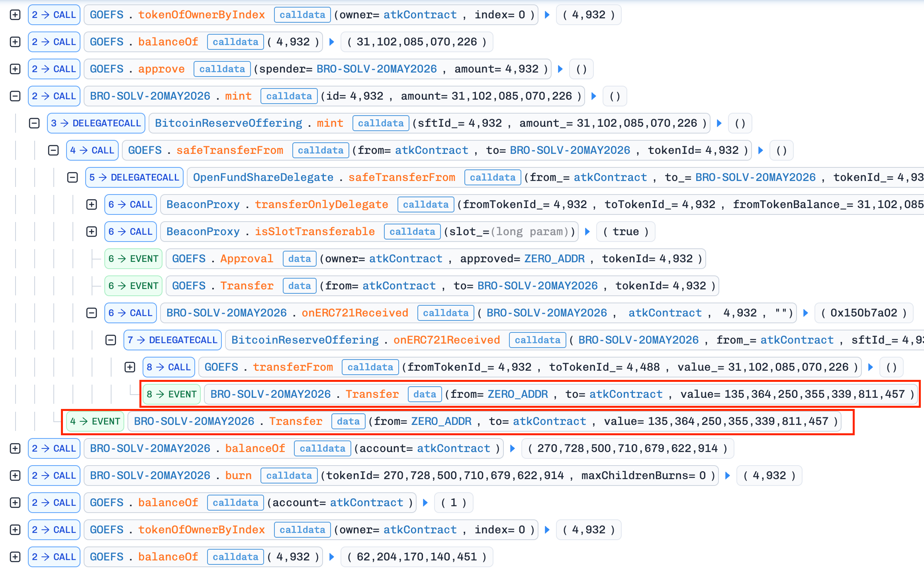Open the OpenFundShareDelegate contract link

pyautogui.click(x=263, y=177)
